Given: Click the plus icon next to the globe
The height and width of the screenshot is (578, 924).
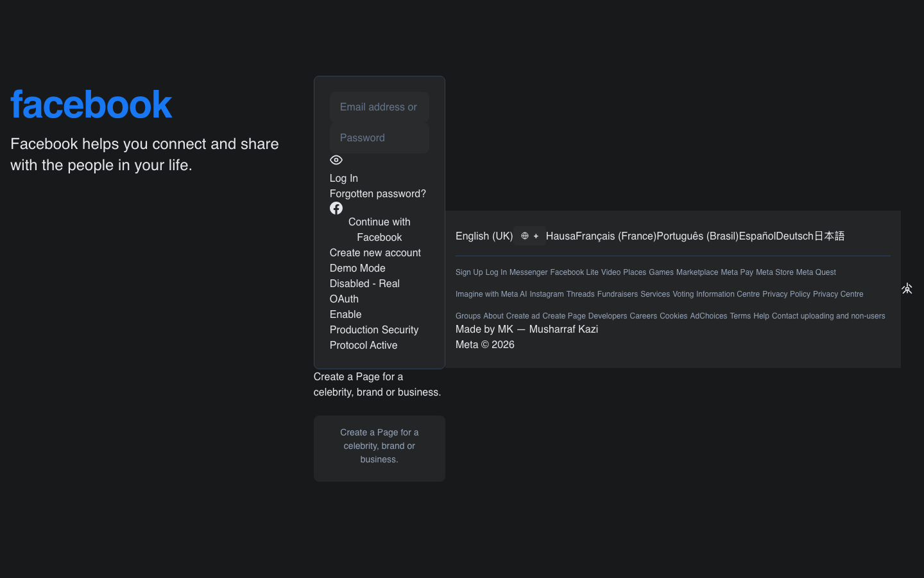Looking at the screenshot, I should coord(536,236).
